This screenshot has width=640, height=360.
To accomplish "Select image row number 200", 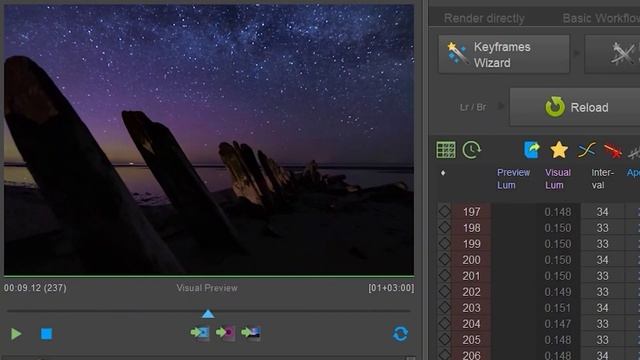I will (471, 260).
